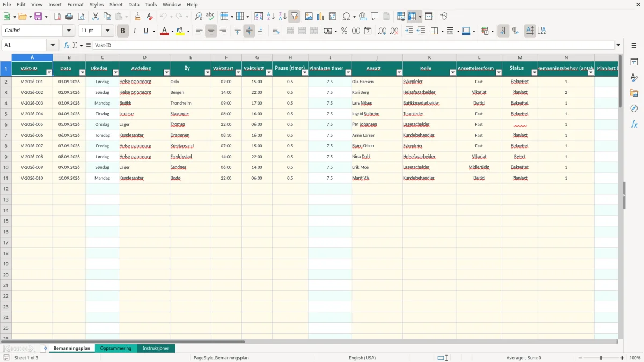Click Format as Percent icon
644x362 pixels.
point(344,31)
